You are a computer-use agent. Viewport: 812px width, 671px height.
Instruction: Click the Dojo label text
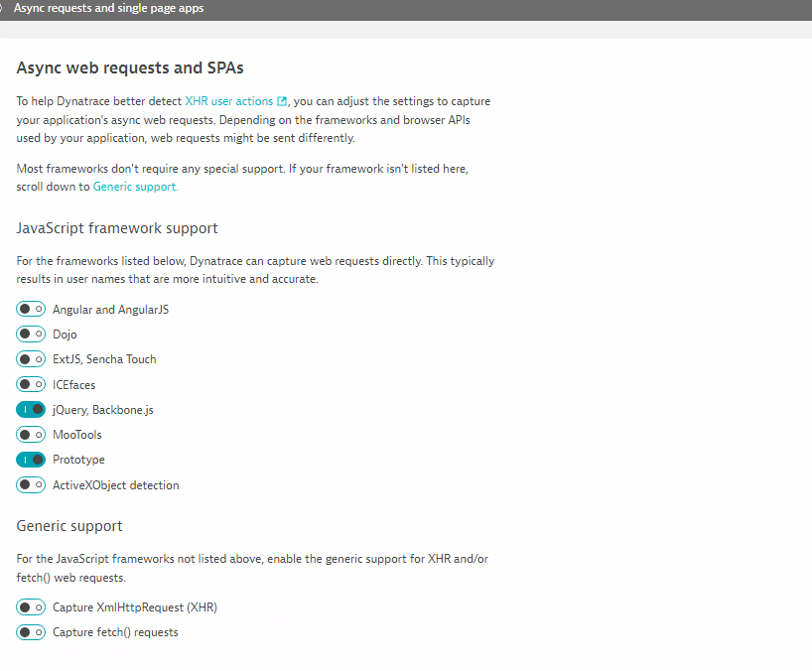click(x=65, y=335)
